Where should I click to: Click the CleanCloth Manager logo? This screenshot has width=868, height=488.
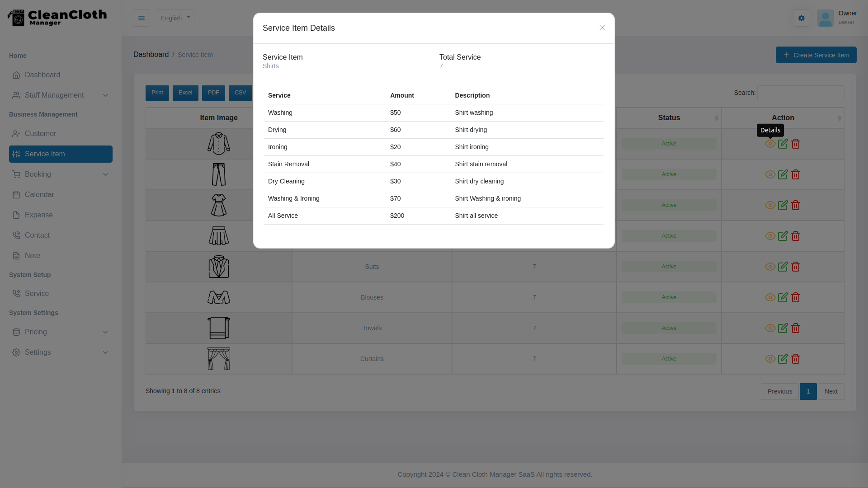[57, 18]
